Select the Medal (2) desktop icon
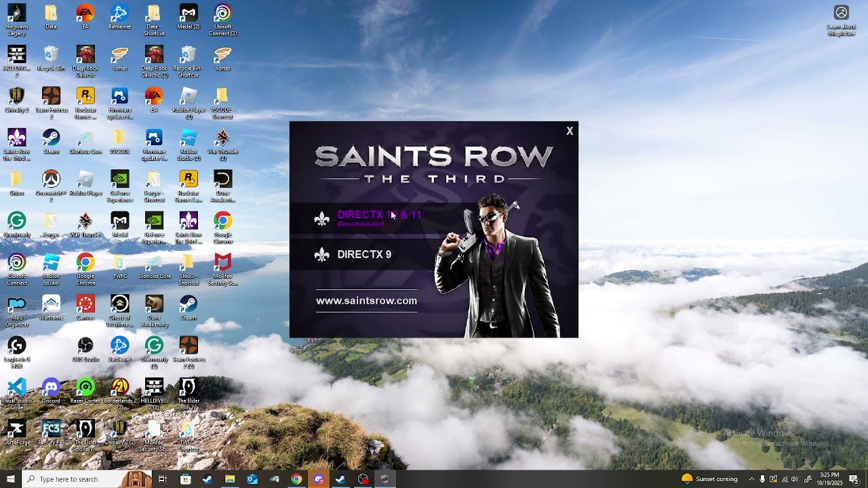The height and width of the screenshot is (488, 868). 189,18
